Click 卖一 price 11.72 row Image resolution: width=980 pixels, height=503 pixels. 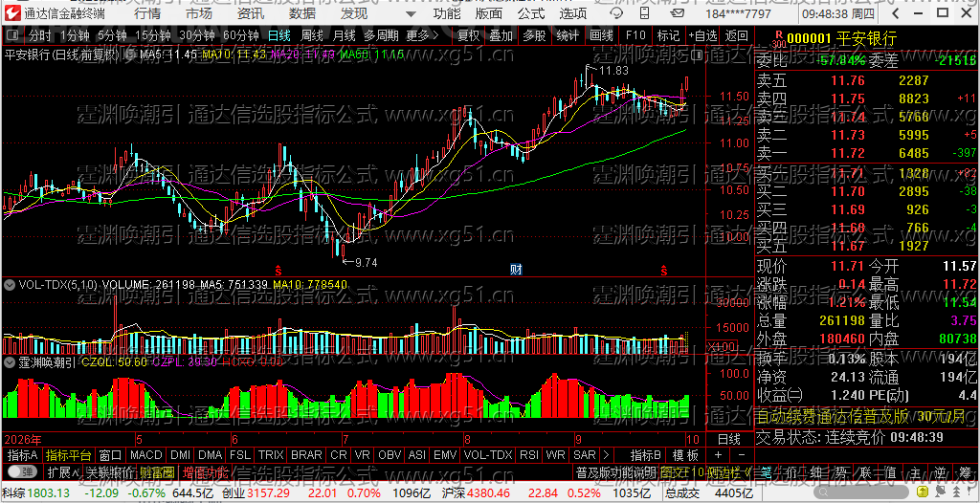click(866, 153)
